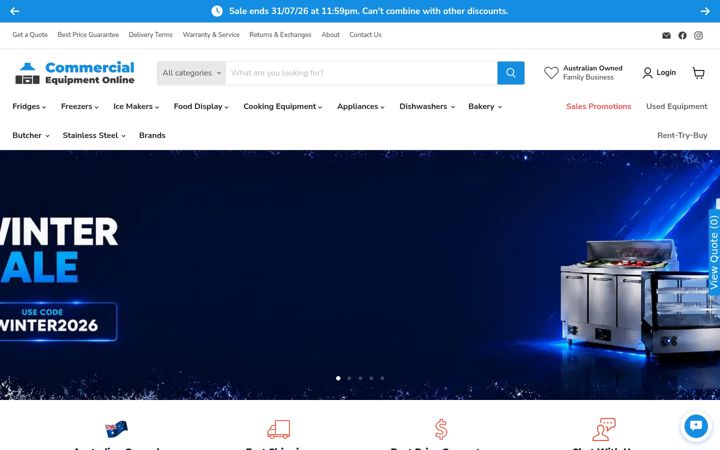Screen dimensions: 720x450
Task: Click the red dollar sign icon
Action: (x=441, y=429)
